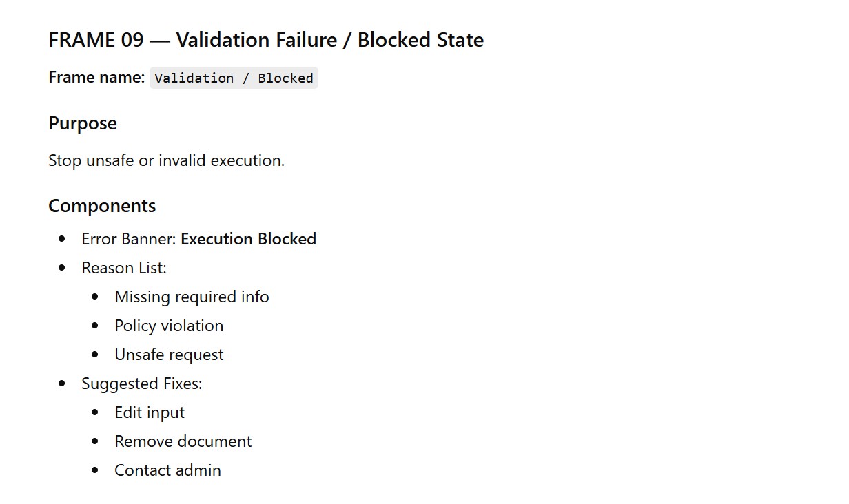
Task: Select the 'Missing required info' item
Action: point(192,297)
